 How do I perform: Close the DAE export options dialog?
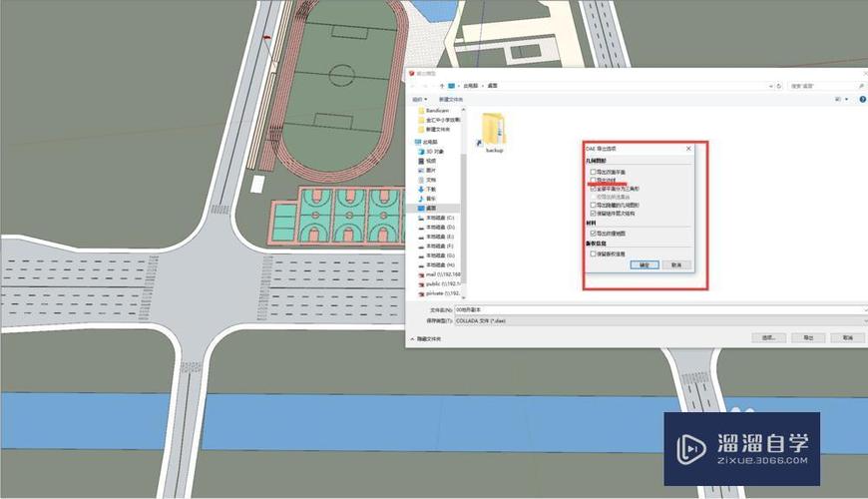coord(688,149)
